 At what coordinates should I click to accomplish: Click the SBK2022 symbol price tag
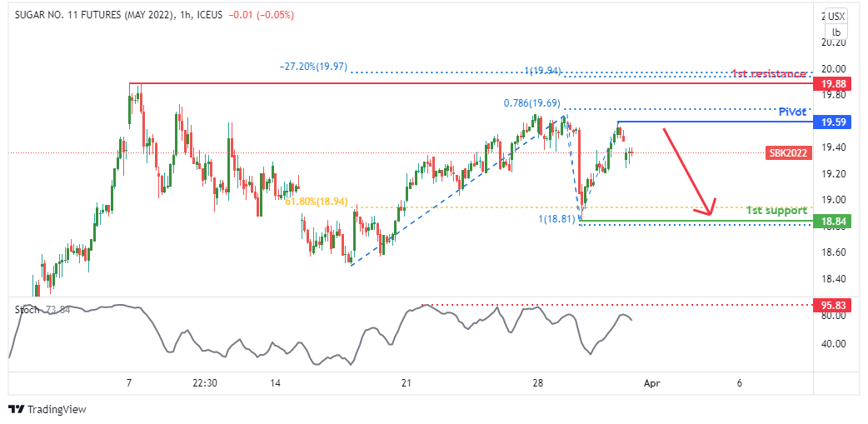(x=789, y=153)
